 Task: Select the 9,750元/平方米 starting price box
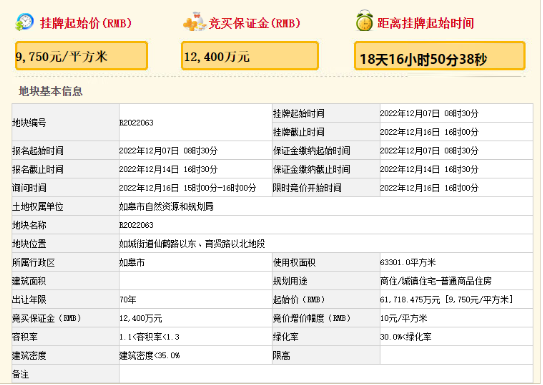point(81,56)
